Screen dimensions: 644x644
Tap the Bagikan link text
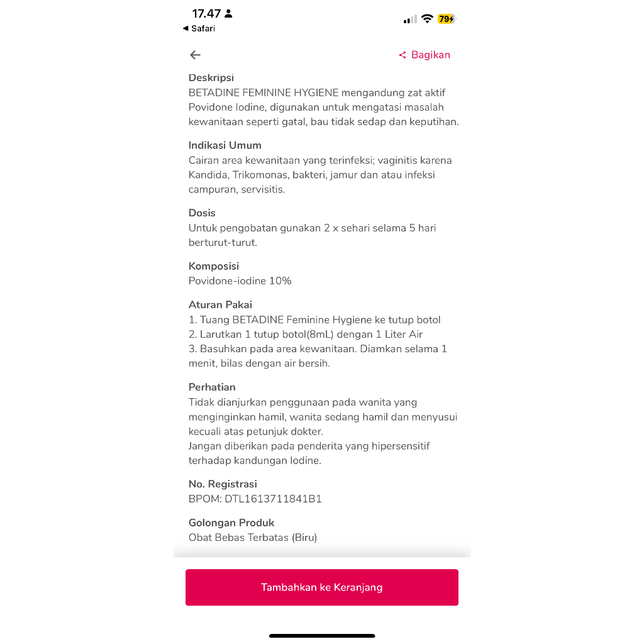tap(430, 55)
